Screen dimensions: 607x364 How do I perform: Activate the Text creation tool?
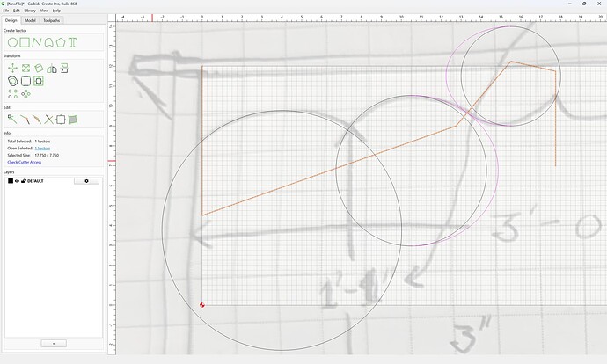73,42
